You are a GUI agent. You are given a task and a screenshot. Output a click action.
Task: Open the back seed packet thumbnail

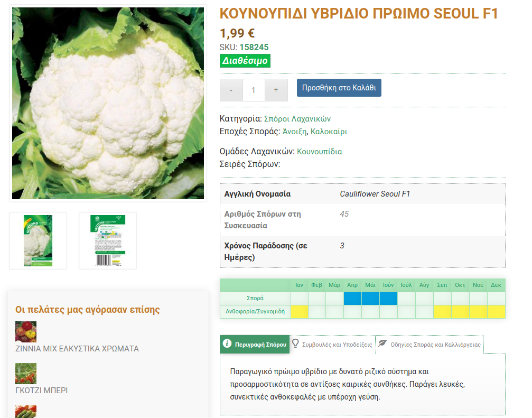(108, 240)
